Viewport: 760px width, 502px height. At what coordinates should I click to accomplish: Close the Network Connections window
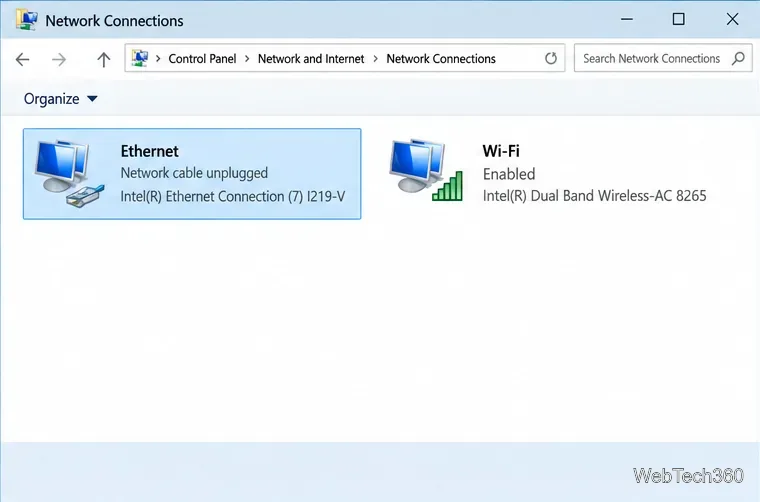coord(732,19)
